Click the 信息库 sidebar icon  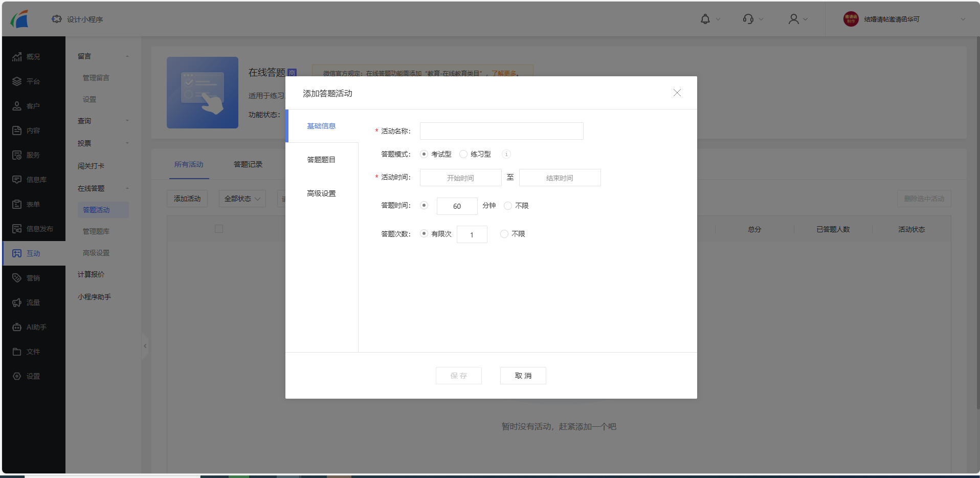17,179
